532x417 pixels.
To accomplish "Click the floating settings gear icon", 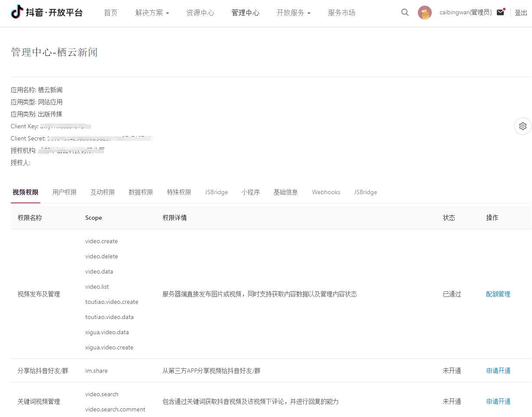I will [x=522, y=126].
